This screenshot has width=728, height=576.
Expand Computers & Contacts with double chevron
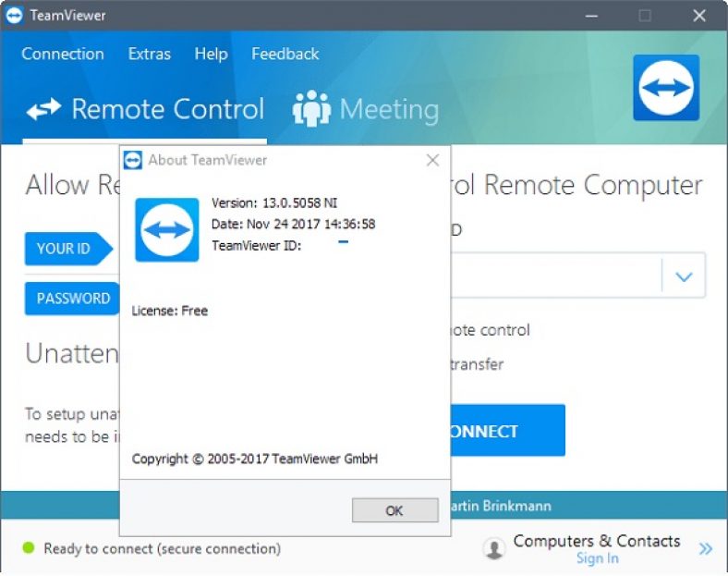705,548
